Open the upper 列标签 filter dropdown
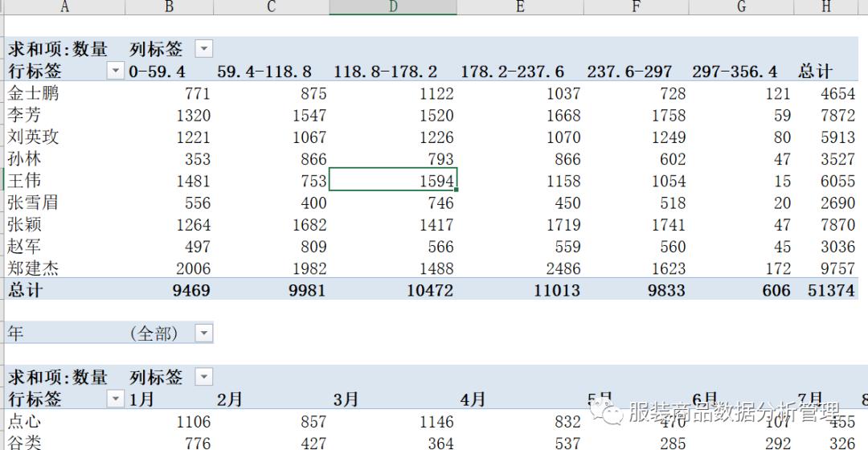This screenshot has width=868, height=450. [x=203, y=49]
